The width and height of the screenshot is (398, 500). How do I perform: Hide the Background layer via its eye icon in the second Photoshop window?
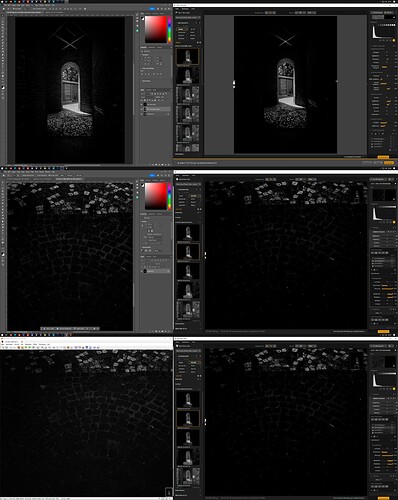[x=142, y=271]
